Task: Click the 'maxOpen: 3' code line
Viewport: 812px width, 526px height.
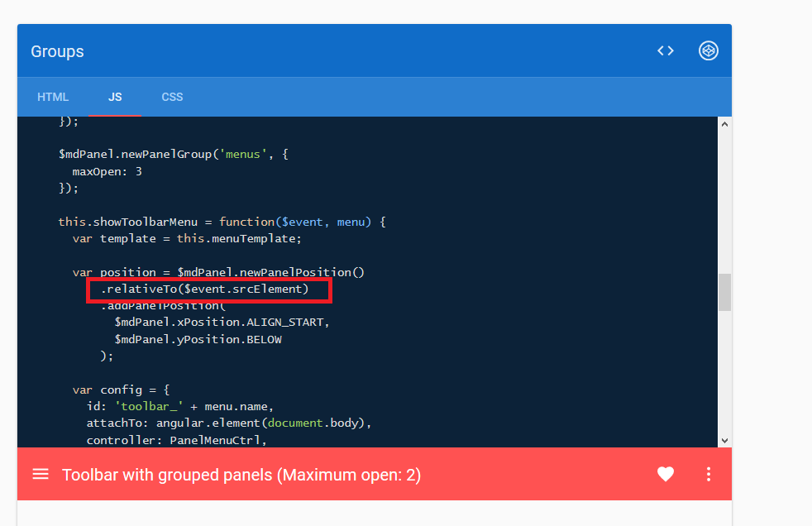Action: pyautogui.click(x=107, y=171)
